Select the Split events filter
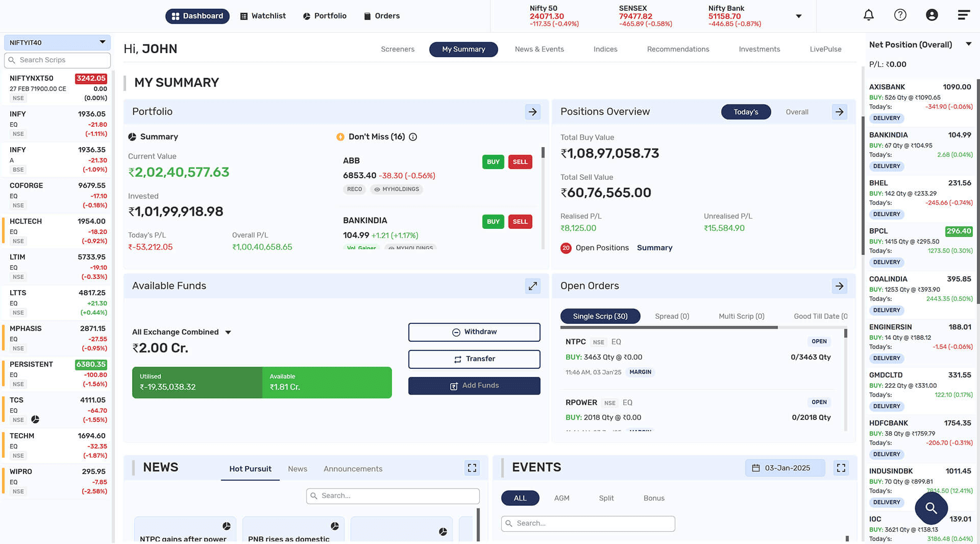This screenshot has height=544, width=980. [x=606, y=498]
